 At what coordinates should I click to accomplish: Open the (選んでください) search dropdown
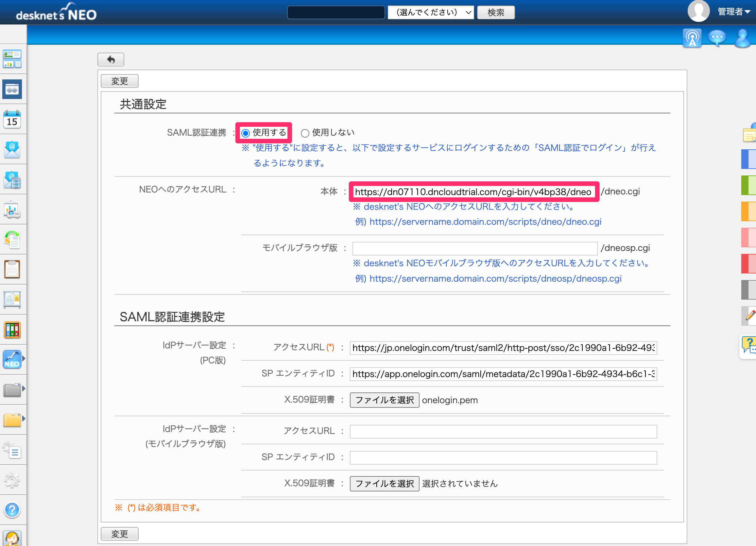tap(431, 13)
